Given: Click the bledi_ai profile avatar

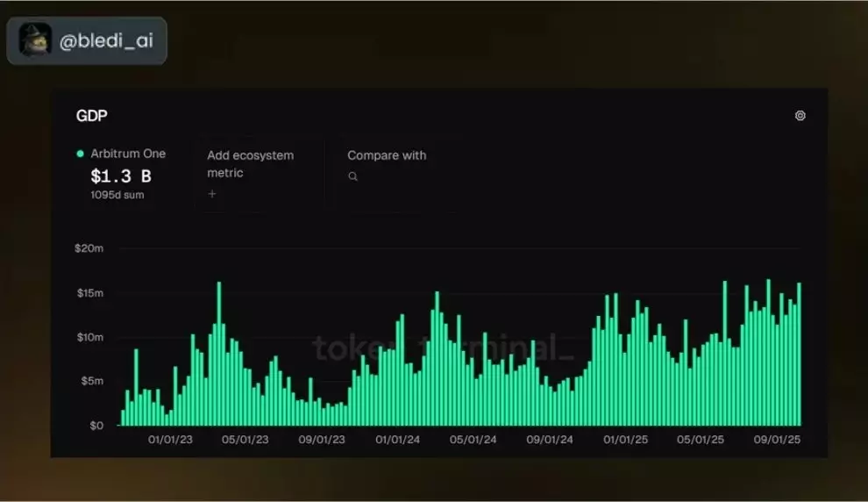Looking at the screenshot, I should [35, 39].
